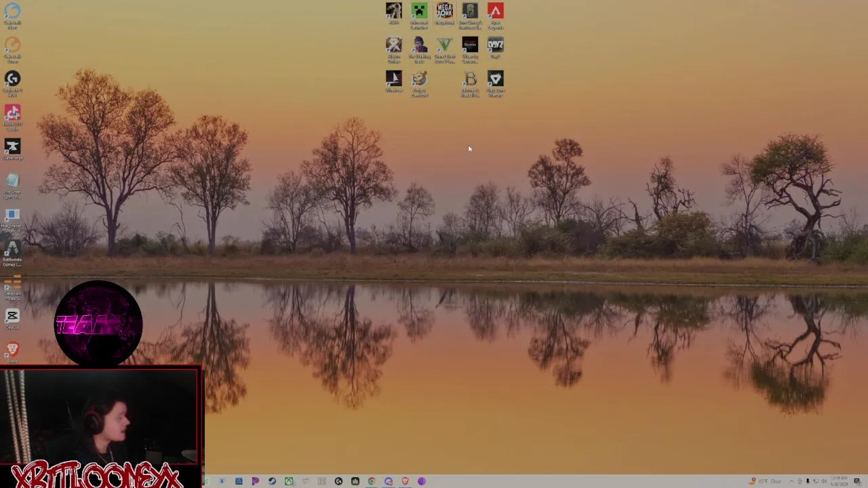Click the black square taskbar icon left of Chrome
Image resolution: width=868 pixels, height=488 pixels.
point(355,481)
